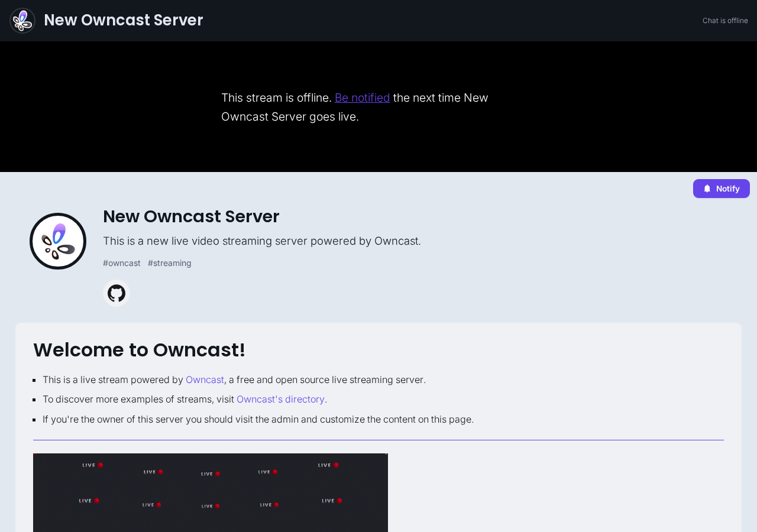The width and height of the screenshot is (757, 532).
Task: Click the large server avatar logo
Action: pos(58,241)
